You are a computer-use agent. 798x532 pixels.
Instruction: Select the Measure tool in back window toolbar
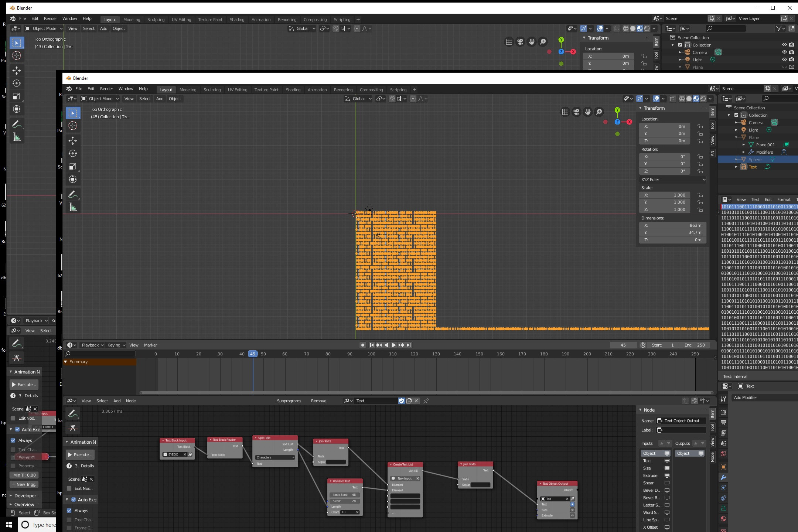17,137
